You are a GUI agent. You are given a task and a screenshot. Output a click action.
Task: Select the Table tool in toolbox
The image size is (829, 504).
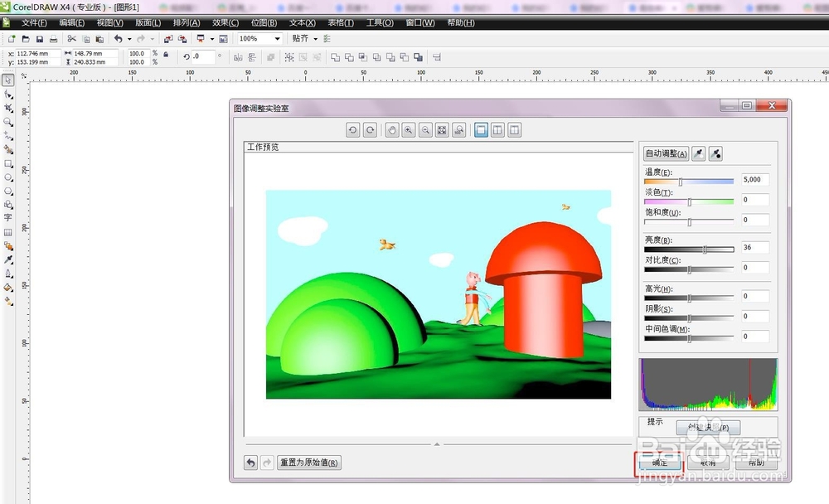8,232
